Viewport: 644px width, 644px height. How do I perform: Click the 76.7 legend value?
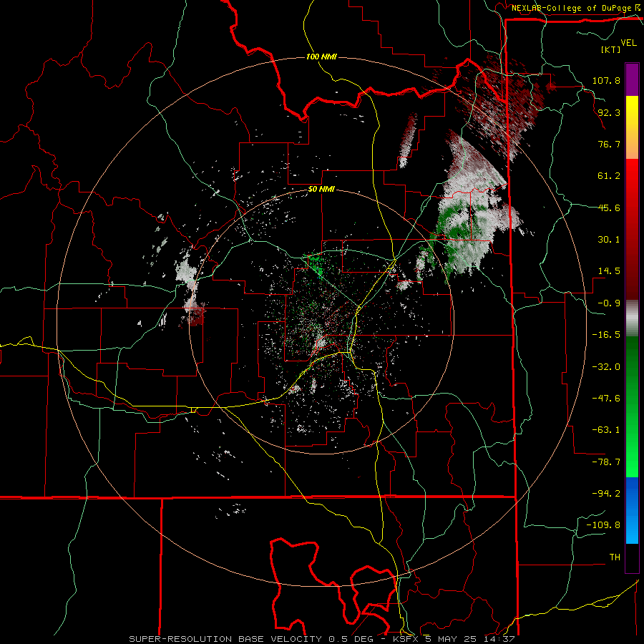(609, 144)
